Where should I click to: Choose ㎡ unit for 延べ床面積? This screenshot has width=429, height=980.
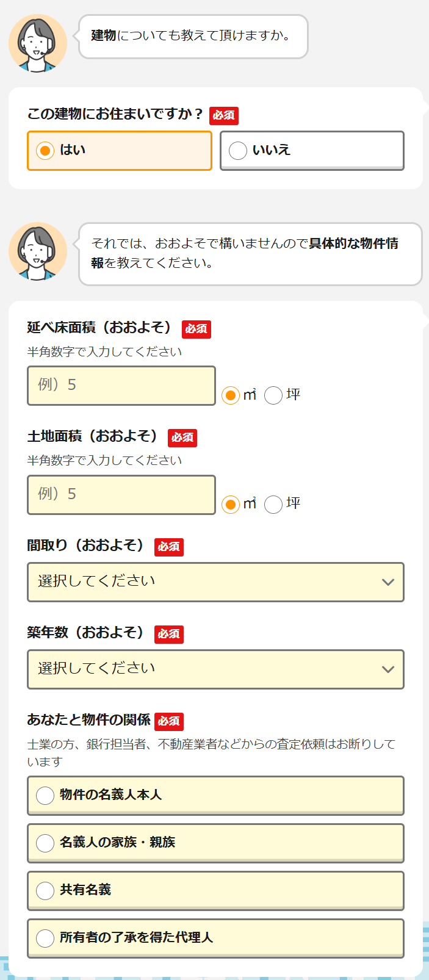coord(231,395)
